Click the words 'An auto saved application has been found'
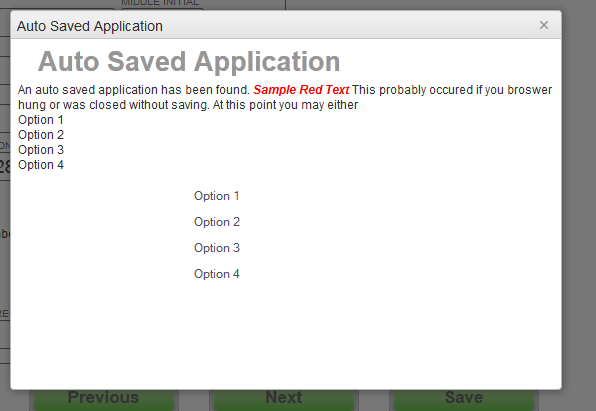The width and height of the screenshot is (596, 411). click(134, 90)
